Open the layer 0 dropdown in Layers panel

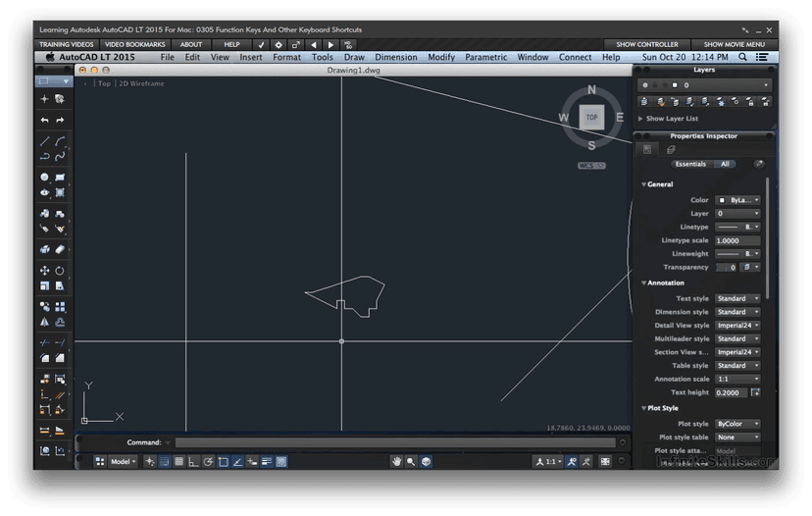point(704,85)
